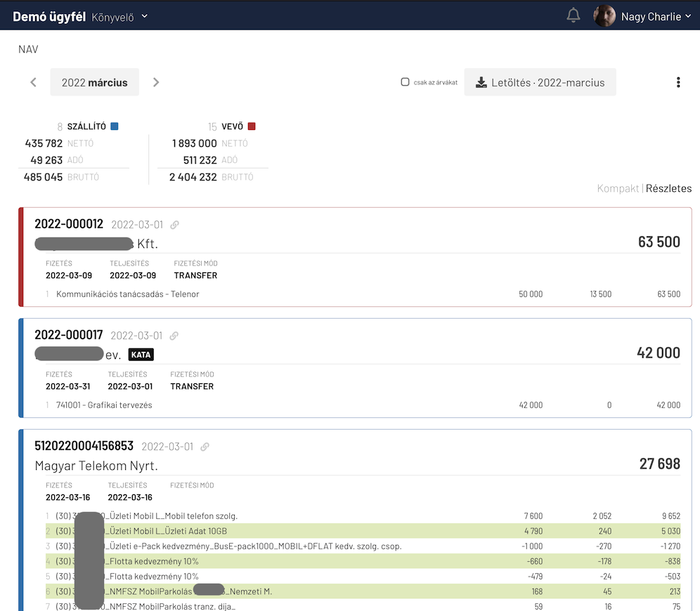Screen dimensions: 700x611
Task: Download the 2022-marcius export
Action: 540,82
